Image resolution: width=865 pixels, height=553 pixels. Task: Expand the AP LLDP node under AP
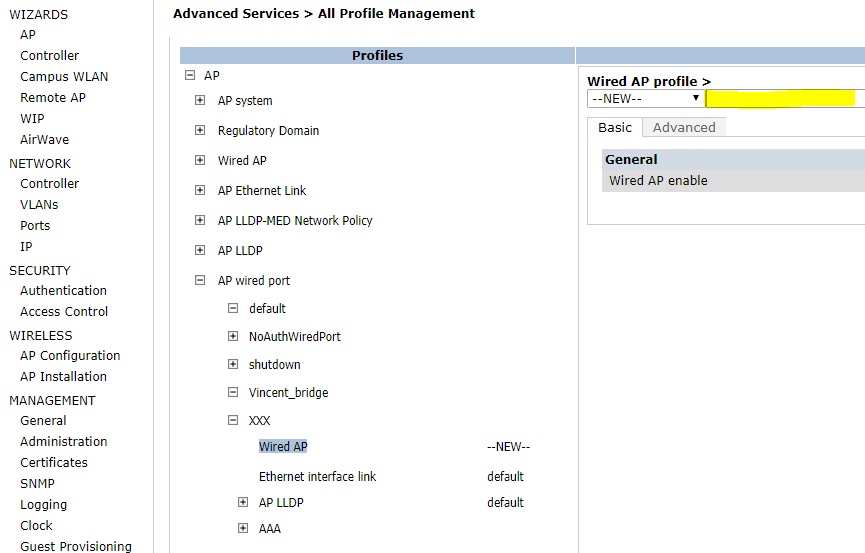[x=200, y=250]
